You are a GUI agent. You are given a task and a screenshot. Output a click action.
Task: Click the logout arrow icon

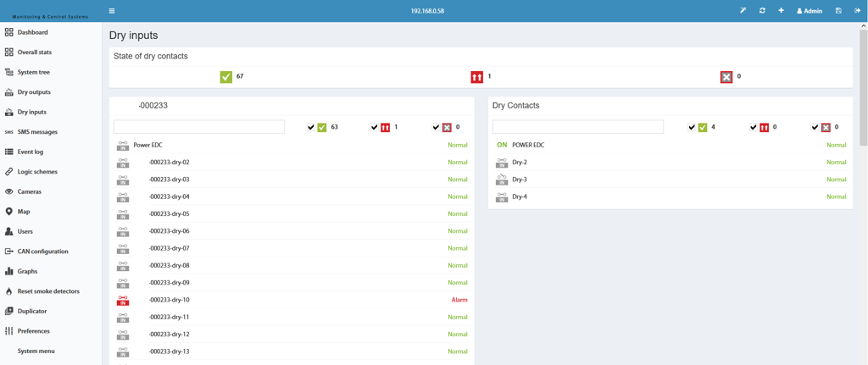857,10
